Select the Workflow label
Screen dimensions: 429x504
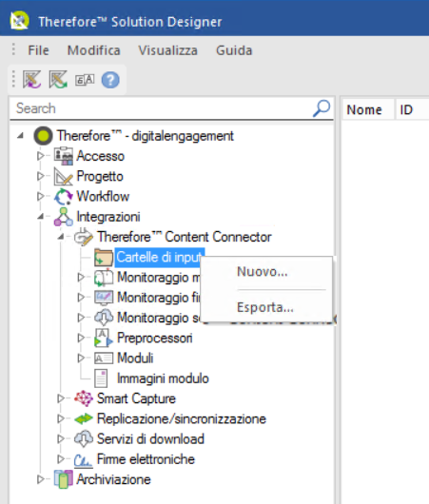point(103,197)
